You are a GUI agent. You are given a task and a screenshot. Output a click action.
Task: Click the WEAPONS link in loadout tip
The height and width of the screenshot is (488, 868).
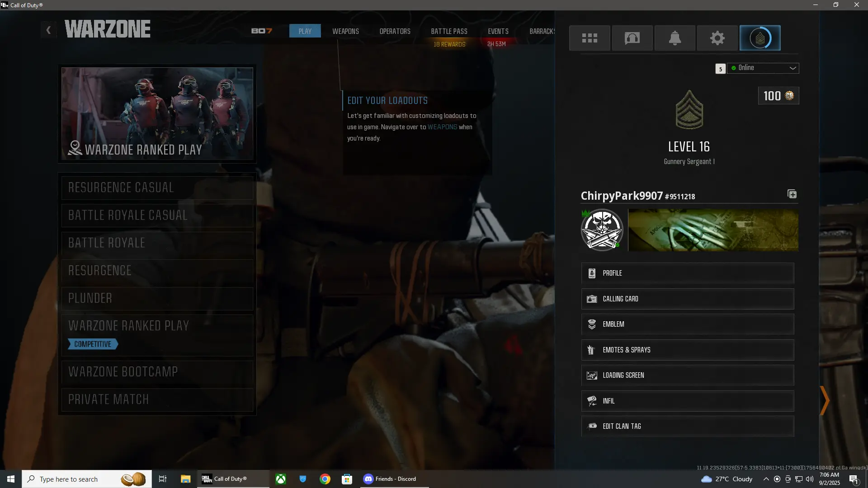click(x=442, y=127)
